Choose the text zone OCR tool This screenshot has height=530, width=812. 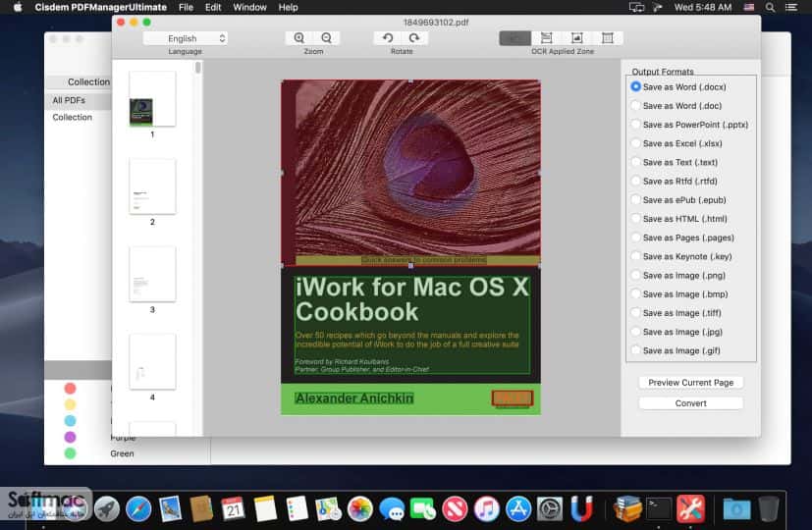[546, 37]
